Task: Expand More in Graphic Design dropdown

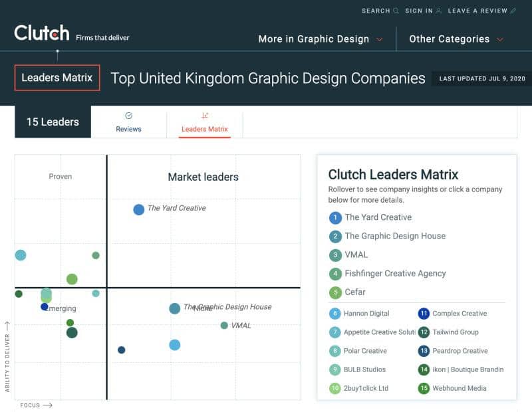Action: 321,39
